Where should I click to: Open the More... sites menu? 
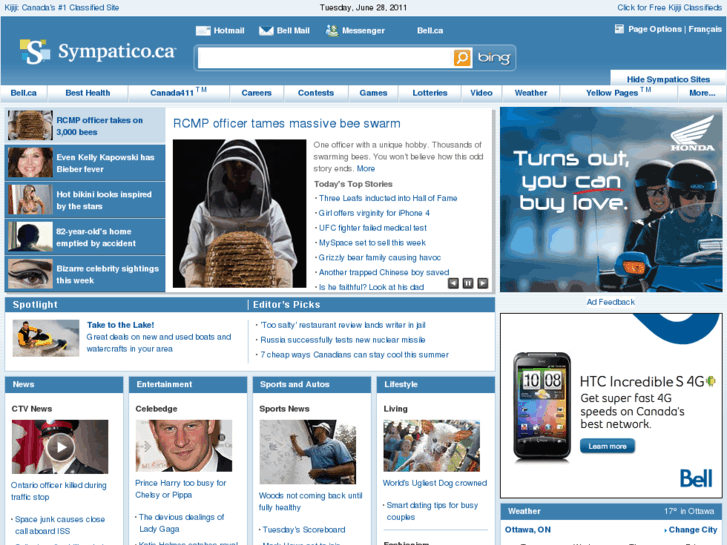702,93
